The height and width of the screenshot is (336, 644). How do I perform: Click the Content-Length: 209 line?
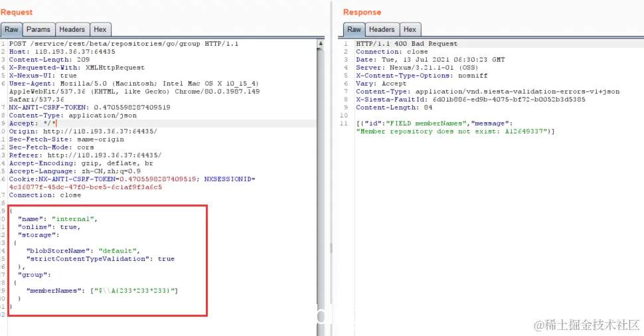(x=49, y=60)
